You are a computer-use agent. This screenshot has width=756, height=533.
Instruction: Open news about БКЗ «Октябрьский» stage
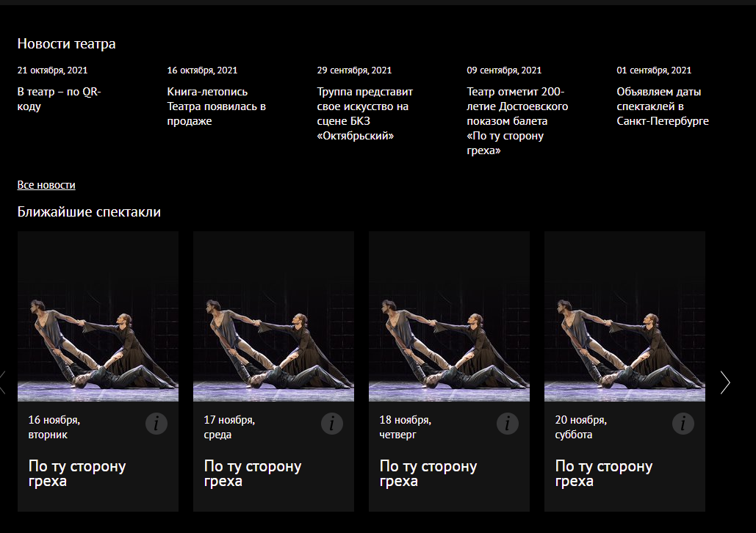click(x=365, y=114)
